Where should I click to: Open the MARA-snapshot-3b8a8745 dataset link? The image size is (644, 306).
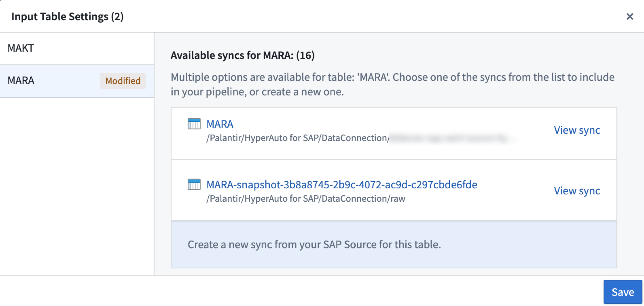pos(342,185)
